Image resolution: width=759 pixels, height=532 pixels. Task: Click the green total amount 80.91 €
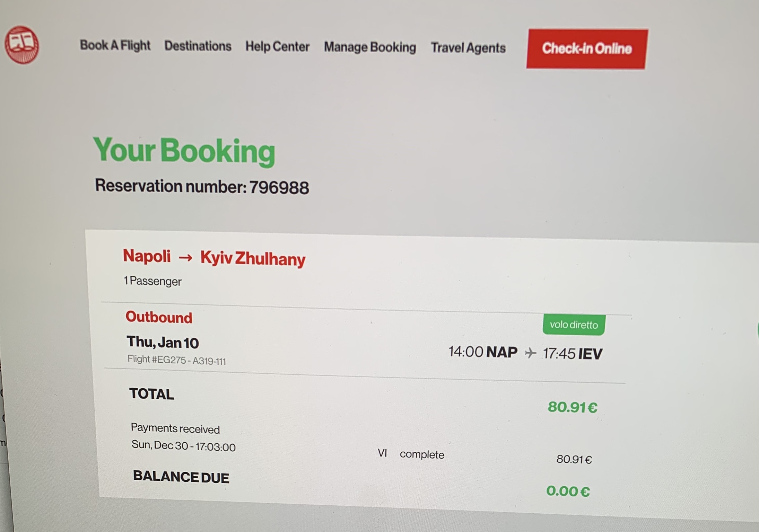click(572, 407)
